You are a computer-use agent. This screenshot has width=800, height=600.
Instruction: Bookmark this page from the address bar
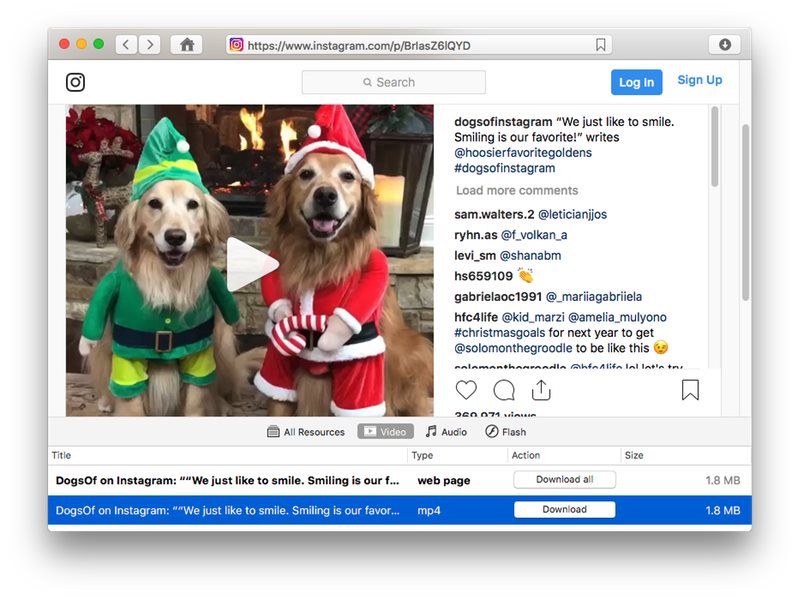(x=601, y=45)
